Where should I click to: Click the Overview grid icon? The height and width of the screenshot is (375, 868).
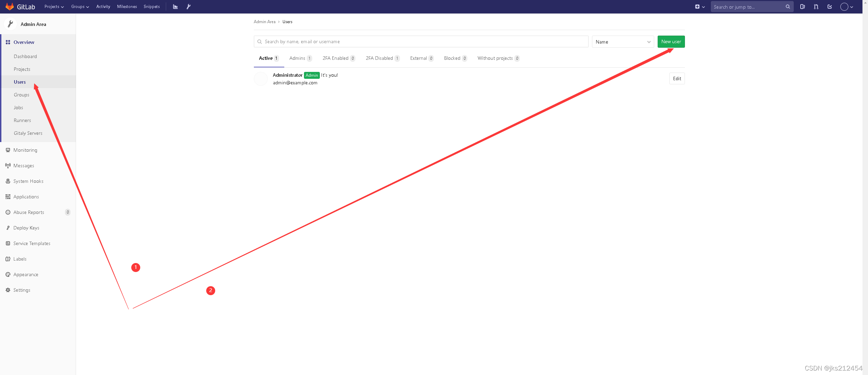click(x=8, y=42)
